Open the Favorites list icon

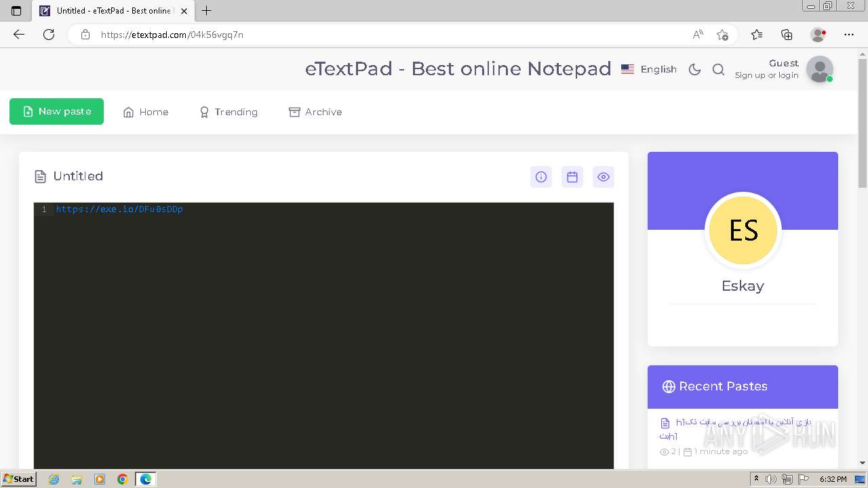tap(757, 35)
